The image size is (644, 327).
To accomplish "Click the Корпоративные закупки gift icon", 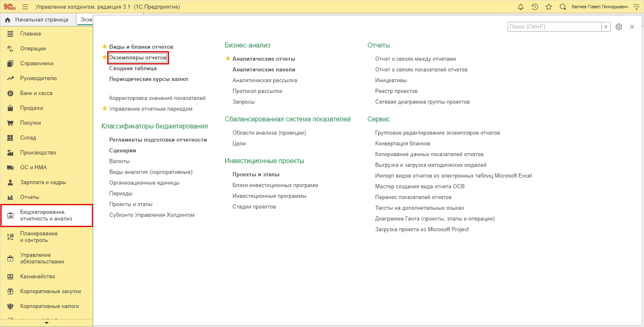I will click(11, 291).
